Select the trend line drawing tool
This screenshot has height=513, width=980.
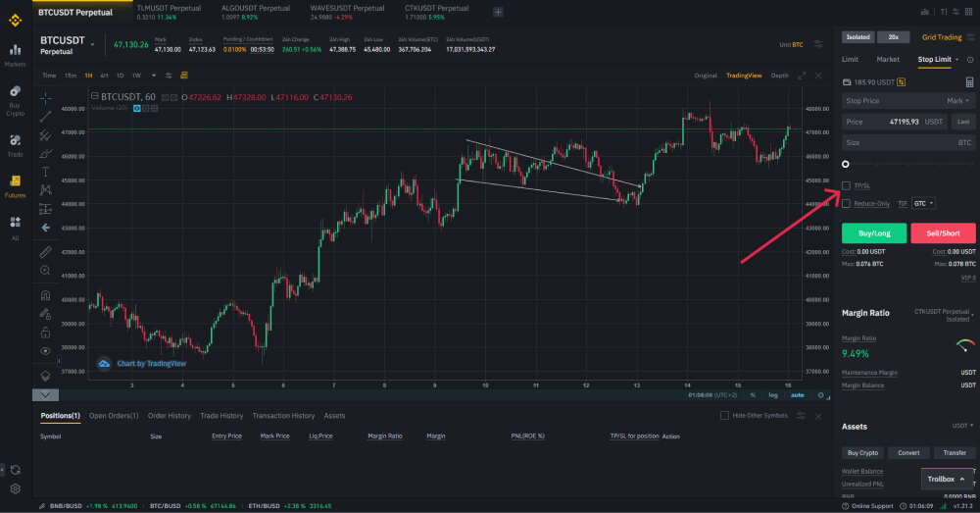46,117
